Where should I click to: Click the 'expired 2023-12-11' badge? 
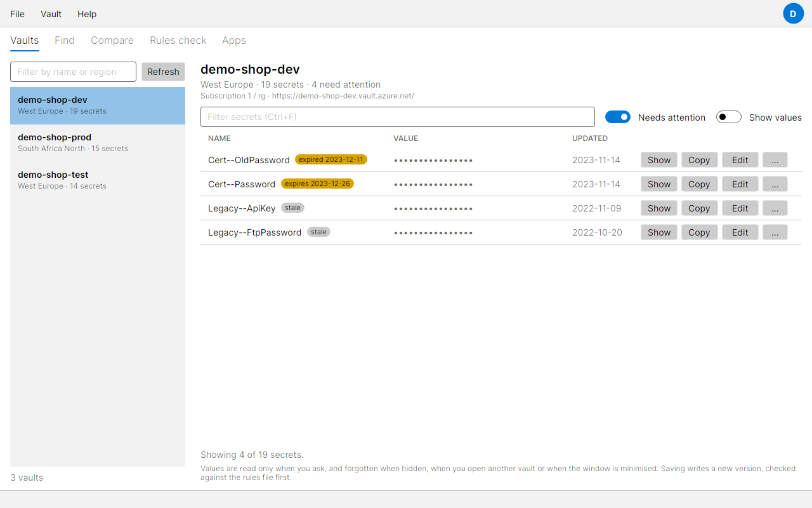coord(331,159)
